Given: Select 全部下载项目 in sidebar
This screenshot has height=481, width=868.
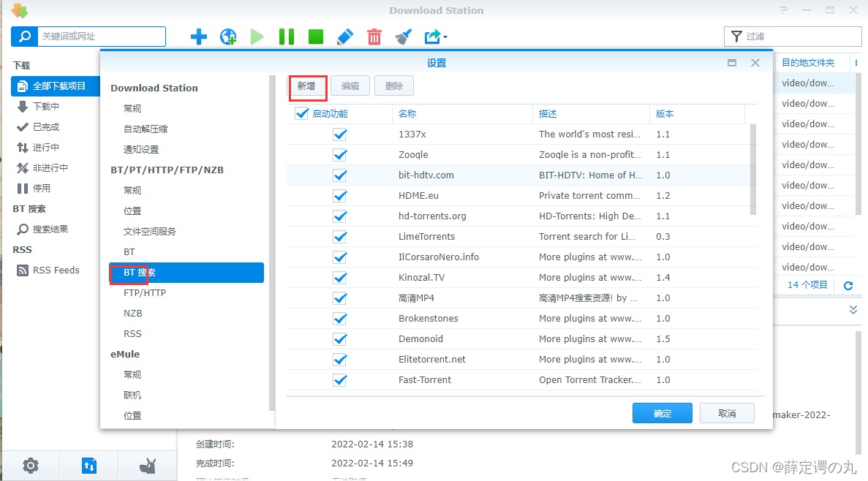Looking at the screenshot, I should pyautogui.click(x=56, y=86).
